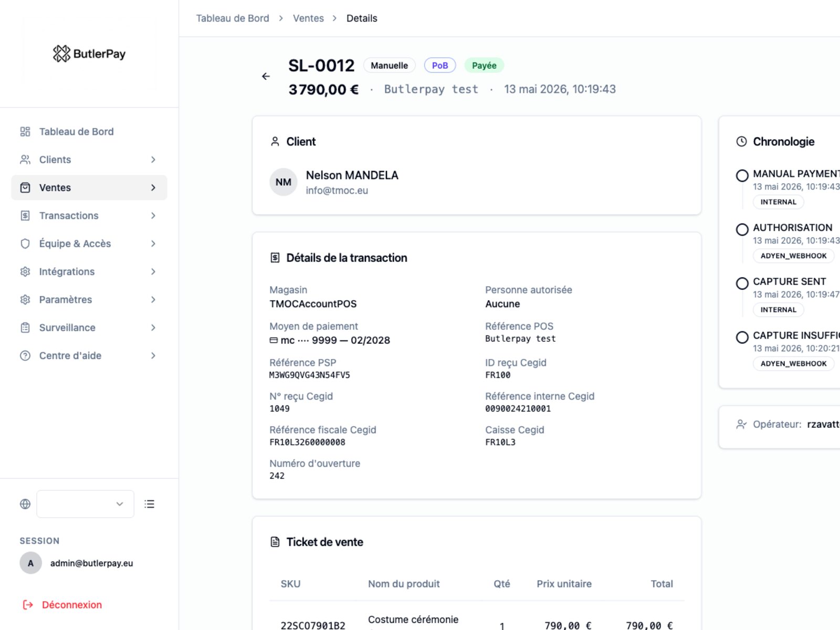Click the session avatar A

coord(30,563)
